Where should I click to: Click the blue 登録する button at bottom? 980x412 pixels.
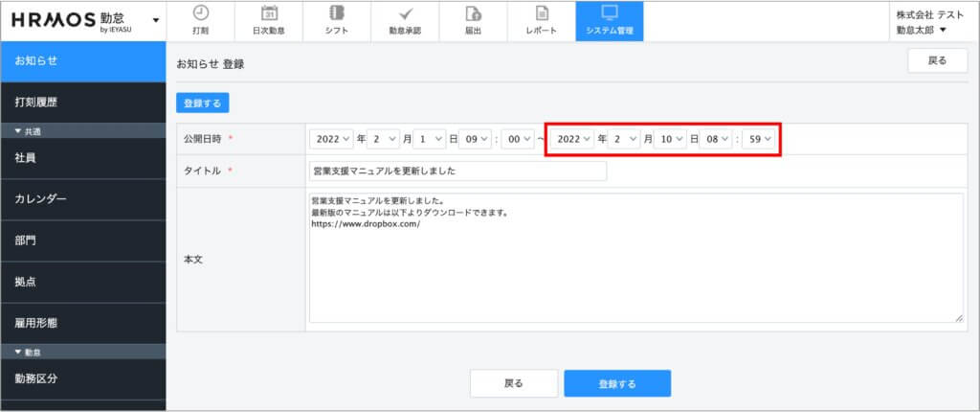click(616, 383)
